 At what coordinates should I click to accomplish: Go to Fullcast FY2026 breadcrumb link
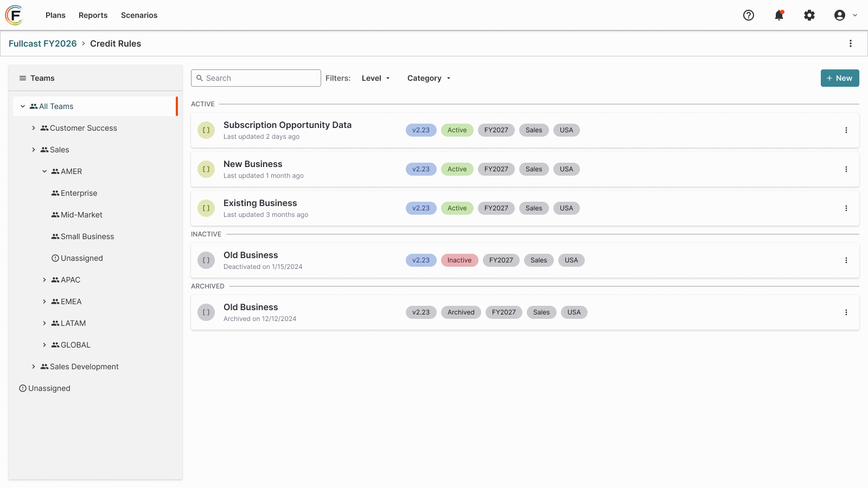[43, 43]
